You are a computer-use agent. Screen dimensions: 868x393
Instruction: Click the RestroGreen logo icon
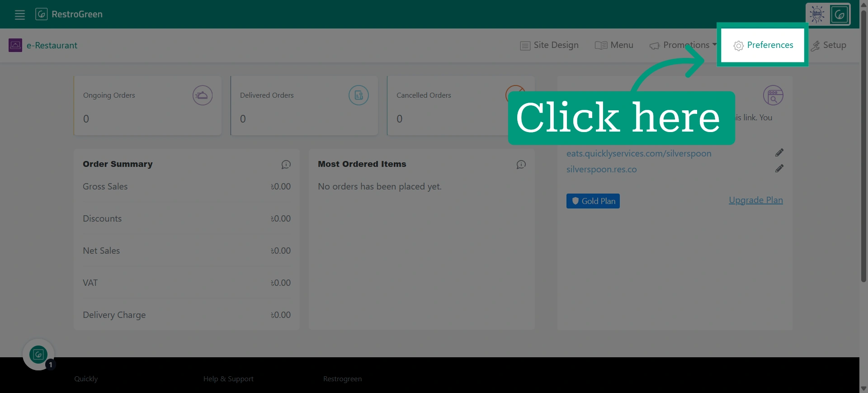41,14
